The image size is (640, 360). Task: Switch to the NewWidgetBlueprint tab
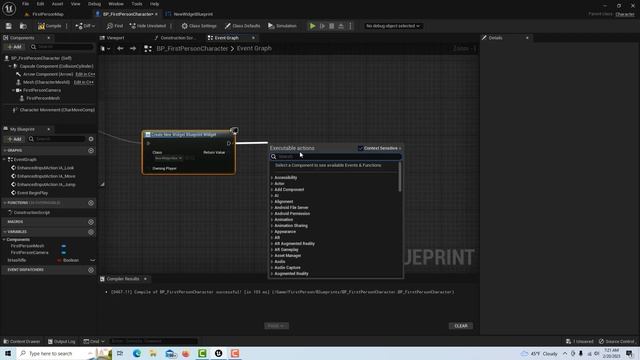point(193,14)
